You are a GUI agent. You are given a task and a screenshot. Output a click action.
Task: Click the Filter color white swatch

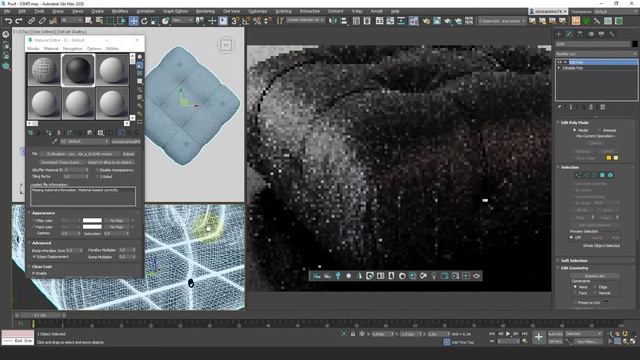point(92,220)
